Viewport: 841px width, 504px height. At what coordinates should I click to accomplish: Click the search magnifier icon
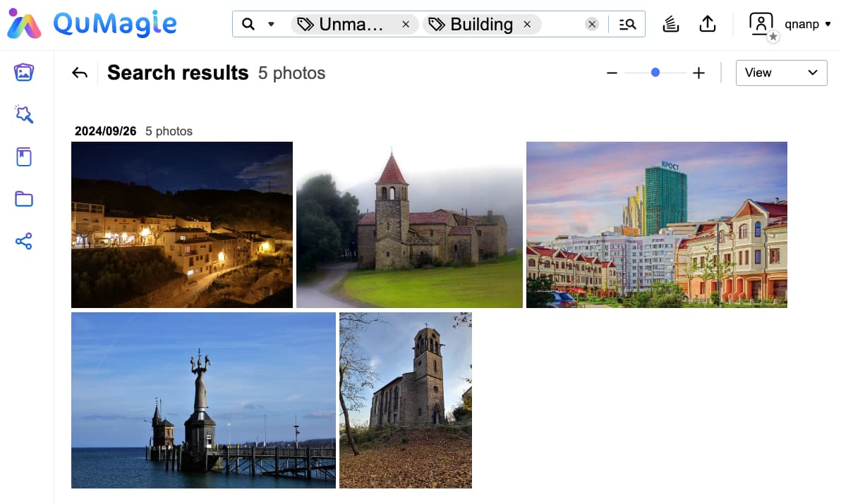(248, 24)
